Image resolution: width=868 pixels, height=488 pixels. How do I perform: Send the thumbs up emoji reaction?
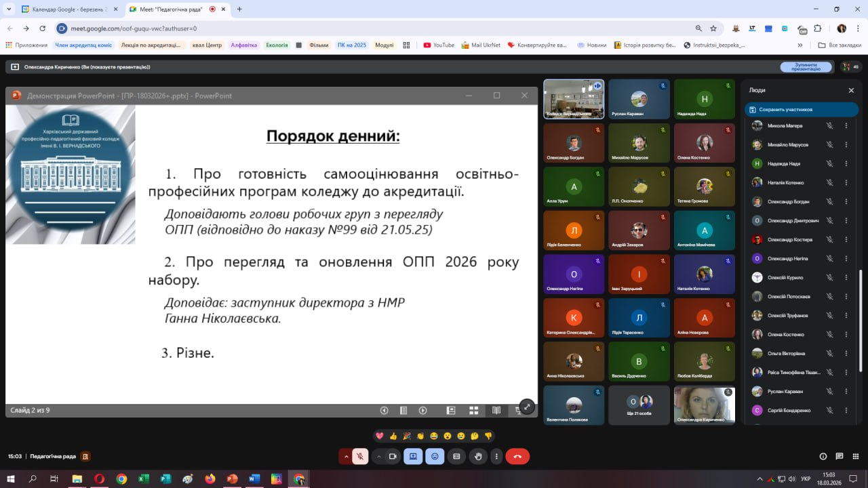pyautogui.click(x=393, y=436)
